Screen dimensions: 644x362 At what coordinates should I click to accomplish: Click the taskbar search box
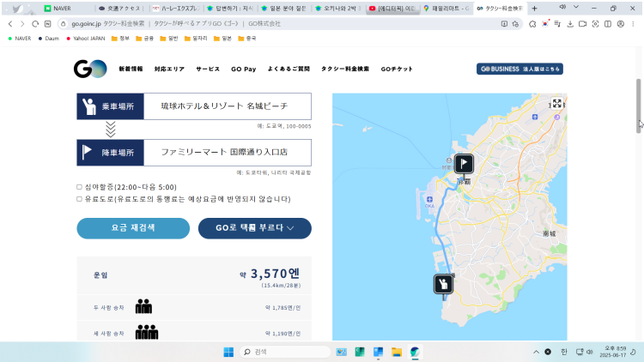(285, 352)
